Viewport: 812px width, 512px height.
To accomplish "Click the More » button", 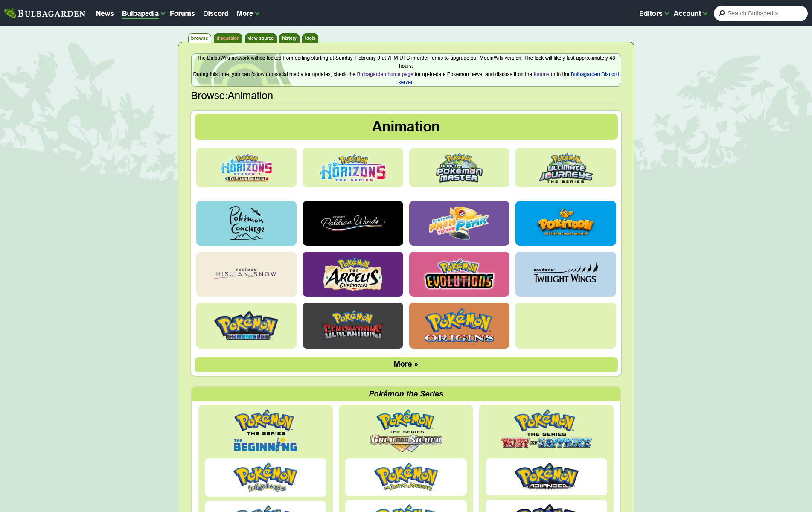I will pos(406,364).
